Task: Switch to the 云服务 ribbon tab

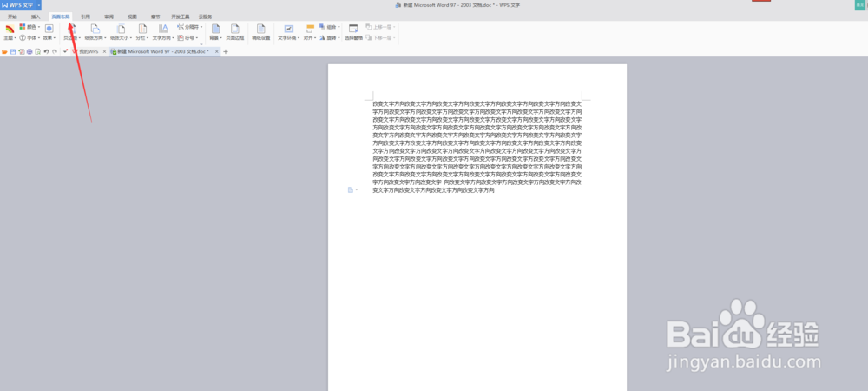Action: click(x=205, y=17)
